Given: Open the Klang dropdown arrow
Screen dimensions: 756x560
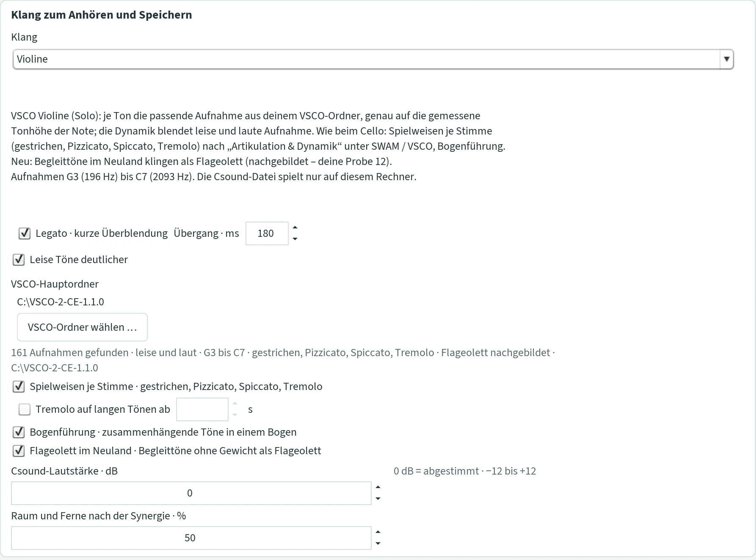Looking at the screenshot, I should pos(726,59).
